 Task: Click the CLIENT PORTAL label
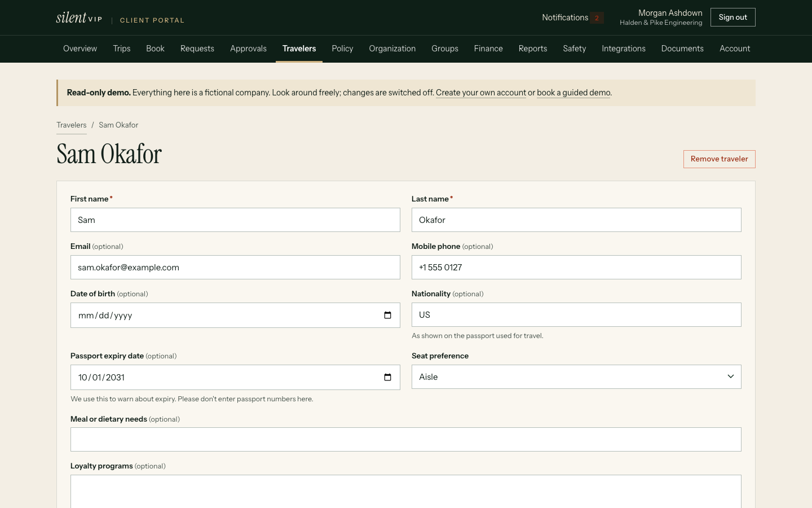(152, 20)
